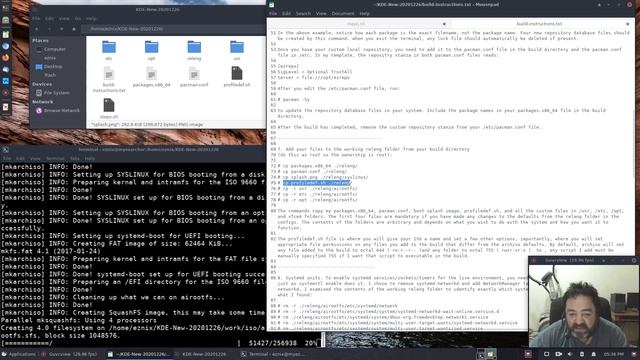Viewport: 640px width, 360px height.
Task: Open the usr folder in file manager
Action: (x=237, y=47)
